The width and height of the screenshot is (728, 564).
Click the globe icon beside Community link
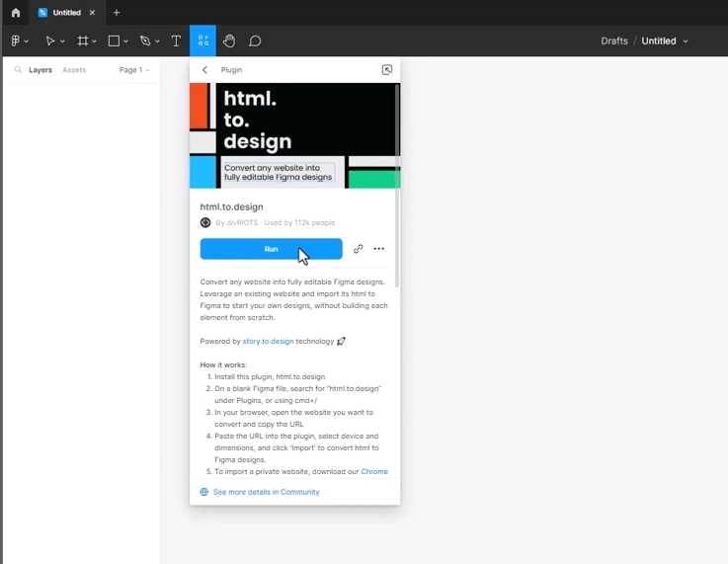(203, 492)
